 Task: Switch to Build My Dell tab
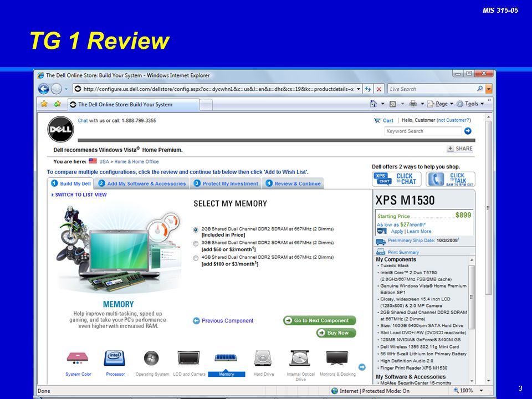point(70,183)
